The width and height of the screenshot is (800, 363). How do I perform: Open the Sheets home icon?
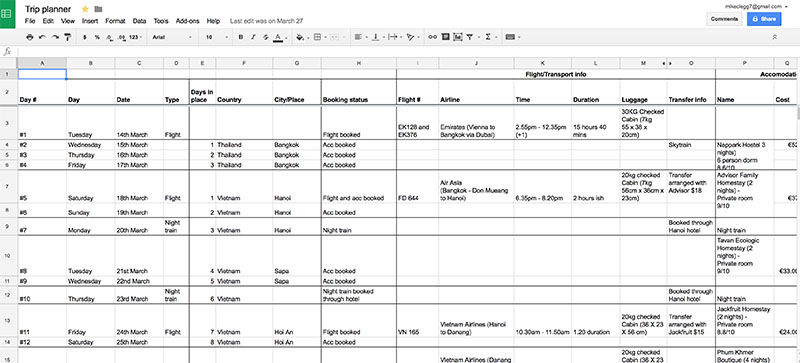coord(7,14)
